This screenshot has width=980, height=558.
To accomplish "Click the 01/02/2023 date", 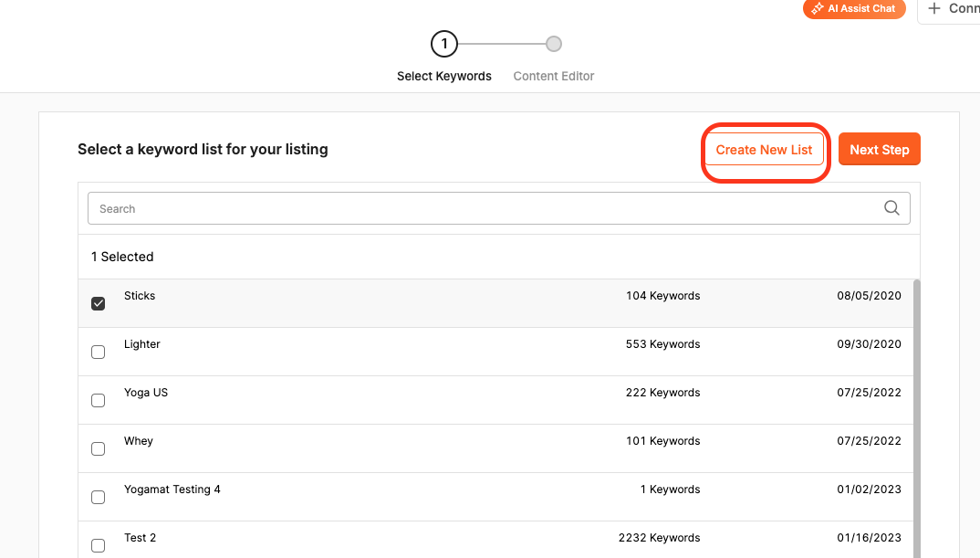I will pyautogui.click(x=869, y=490).
